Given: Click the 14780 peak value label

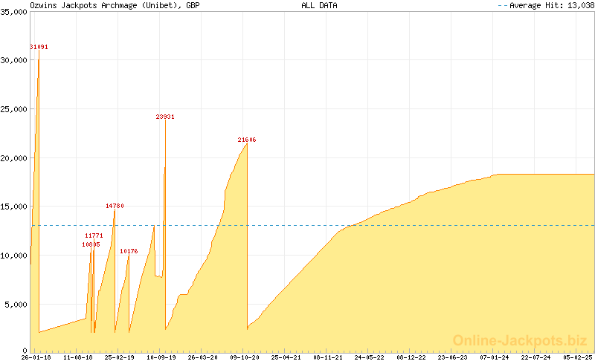Looking at the screenshot, I should point(115,206).
